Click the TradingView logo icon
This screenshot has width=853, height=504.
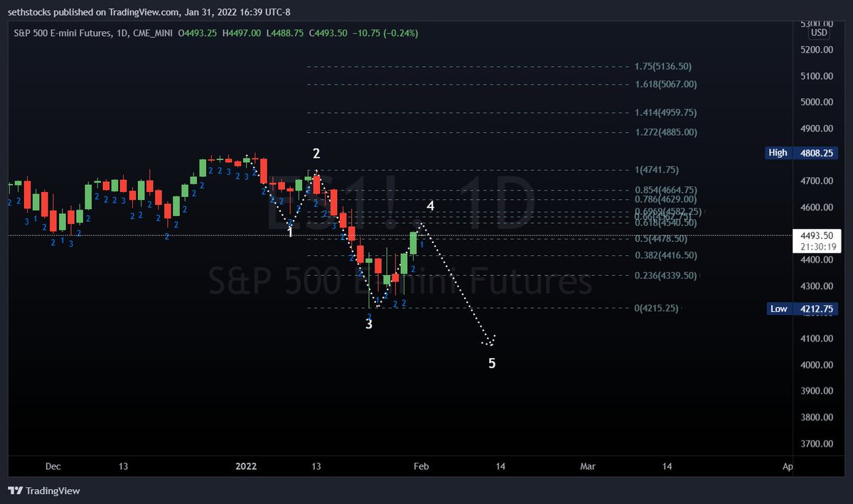15,490
